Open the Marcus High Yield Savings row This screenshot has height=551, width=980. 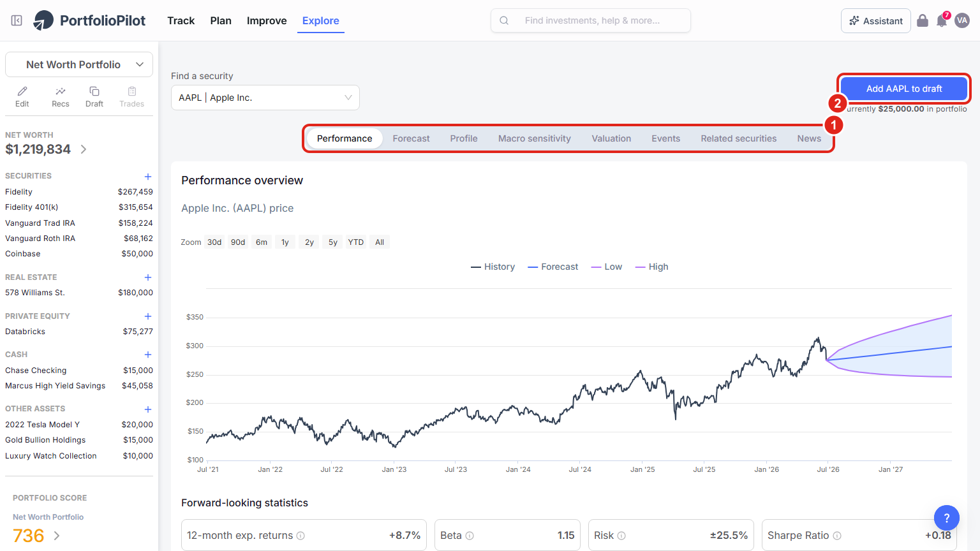coord(79,386)
